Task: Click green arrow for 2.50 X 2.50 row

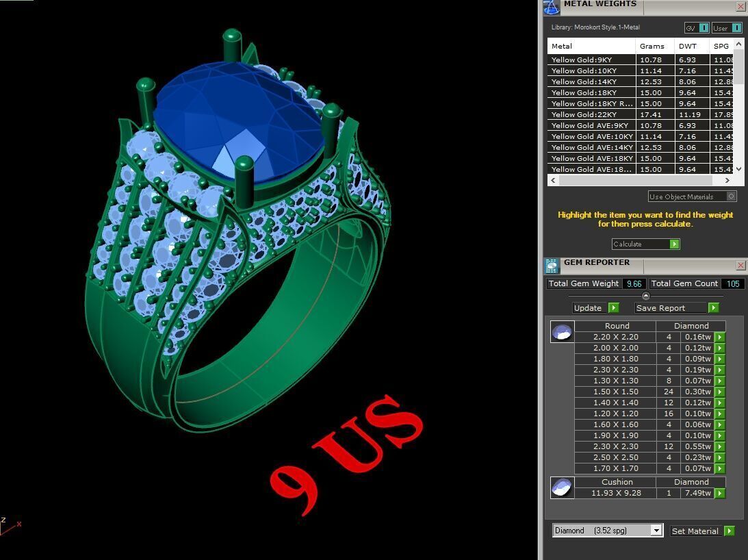Action: pyautogui.click(x=719, y=458)
